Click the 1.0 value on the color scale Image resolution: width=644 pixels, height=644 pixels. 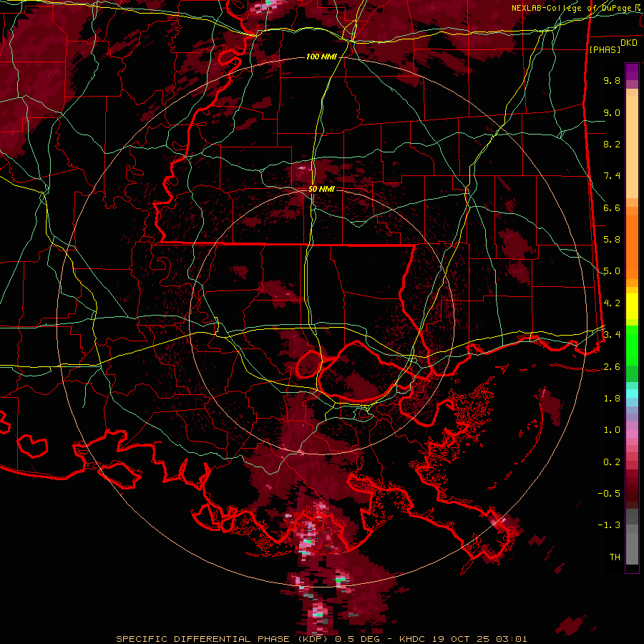(x=612, y=430)
